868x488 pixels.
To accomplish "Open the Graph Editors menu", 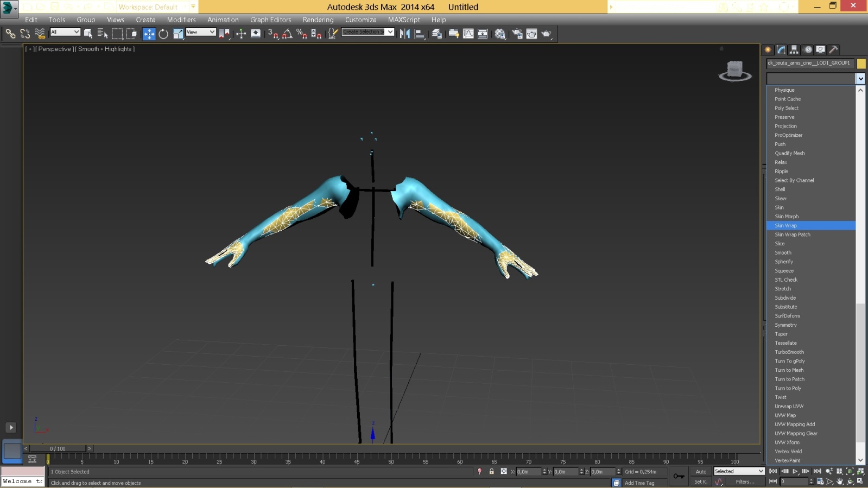I will pos(271,20).
